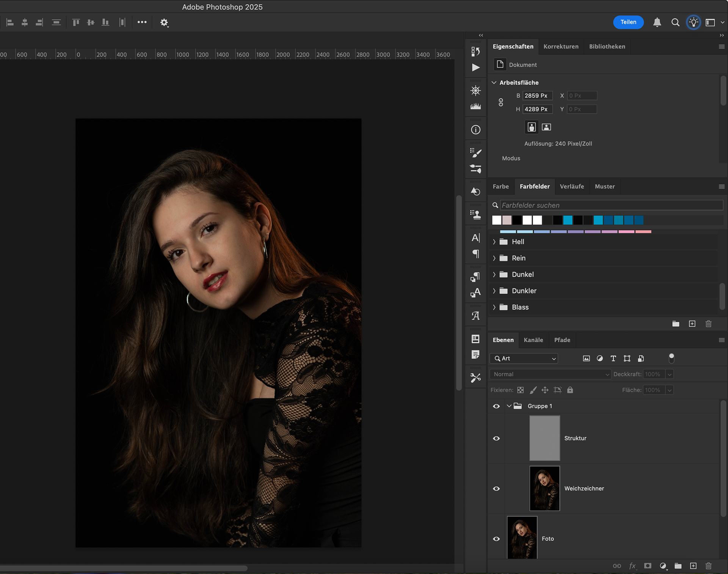Open the Normal blend mode dropdown
728x574 pixels.
(x=550, y=374)
